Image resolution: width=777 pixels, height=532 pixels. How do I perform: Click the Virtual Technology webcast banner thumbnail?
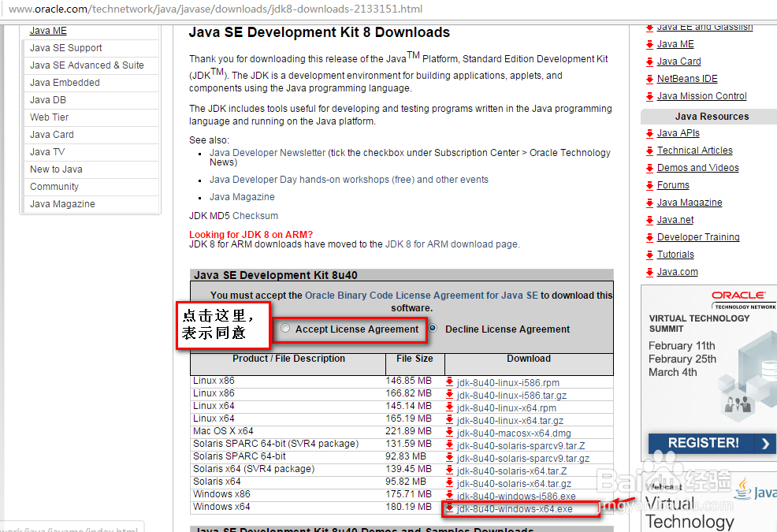(709, 502)
